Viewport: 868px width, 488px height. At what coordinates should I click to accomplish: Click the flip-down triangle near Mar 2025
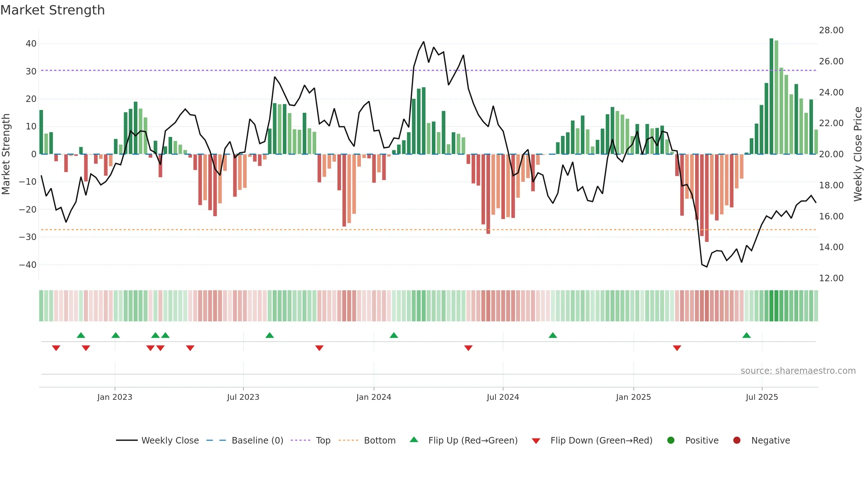click(677, 348)
